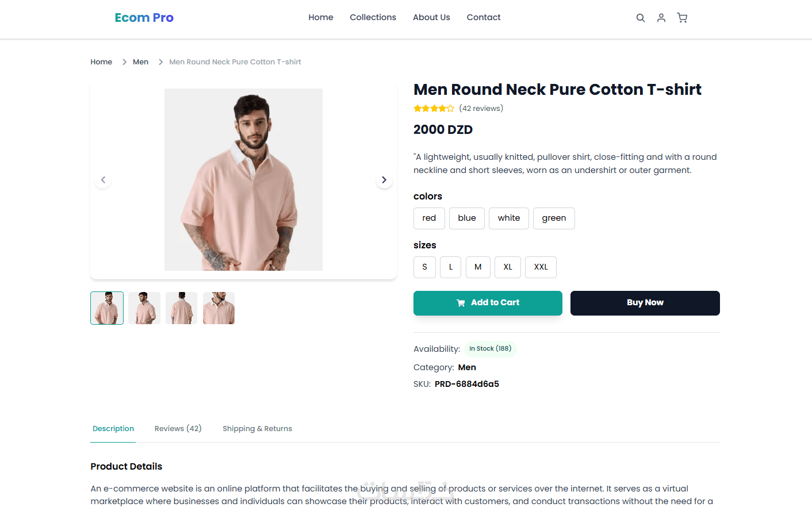Switch to Reviews (42) tab
This screenshot has width=812, height=511.
click(x=178, y=429)
